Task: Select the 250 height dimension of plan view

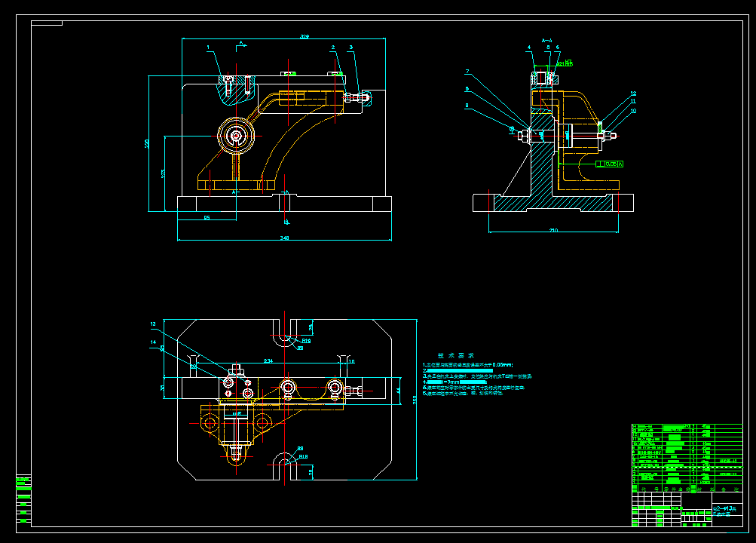Action: pos(415,400)
